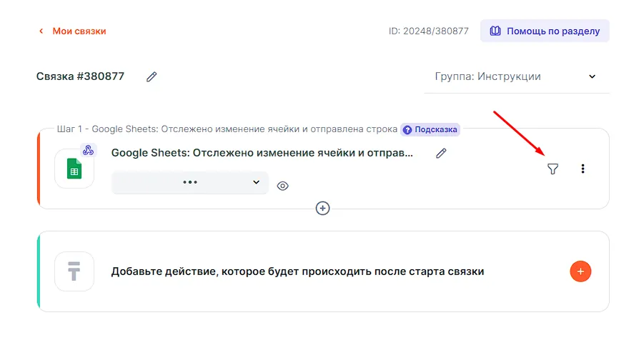Click the Связка #380877 title
The width and height of the screenshot is (644, 355).
(80, 76)
